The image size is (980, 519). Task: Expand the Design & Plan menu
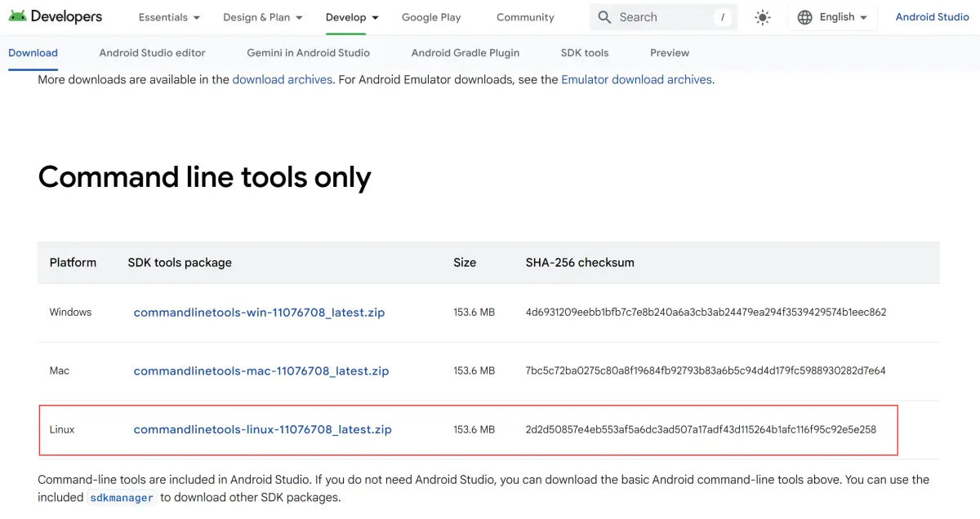pyautogui.click(x=263, y=17)
